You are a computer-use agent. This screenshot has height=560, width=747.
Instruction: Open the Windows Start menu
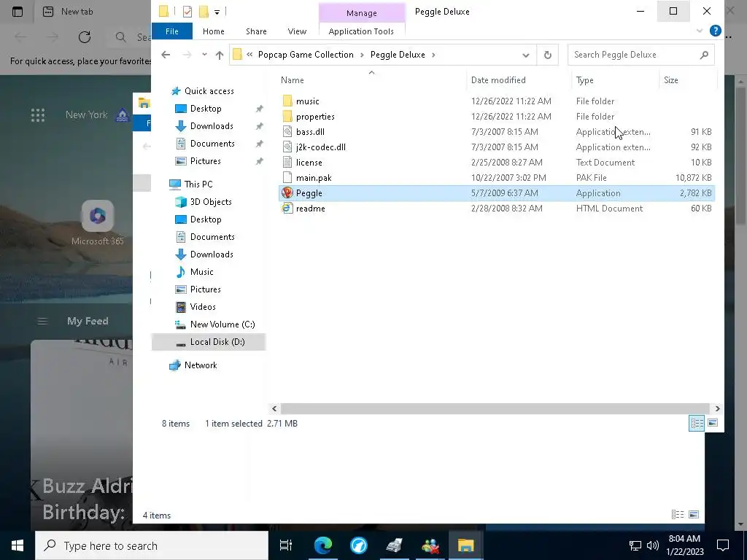pos(18,545)
